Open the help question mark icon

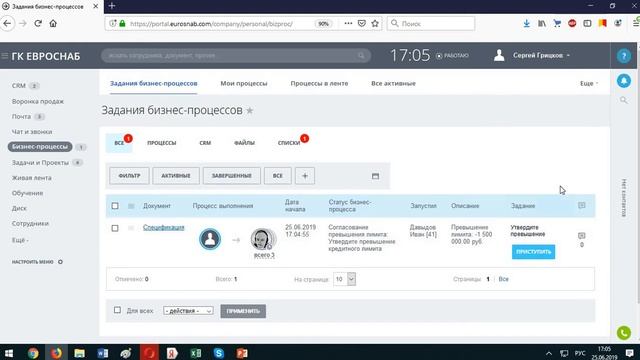tap(624, 56)
